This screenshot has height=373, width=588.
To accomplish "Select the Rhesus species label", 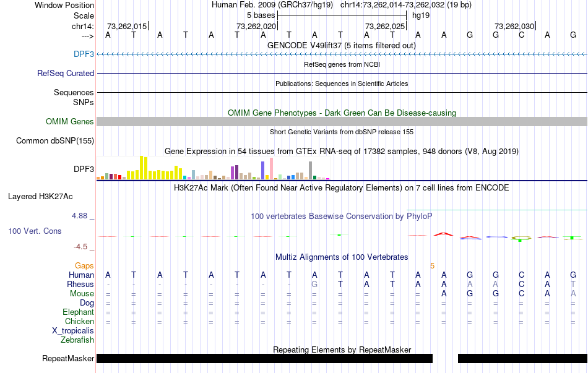I will [x=80, y=284].
